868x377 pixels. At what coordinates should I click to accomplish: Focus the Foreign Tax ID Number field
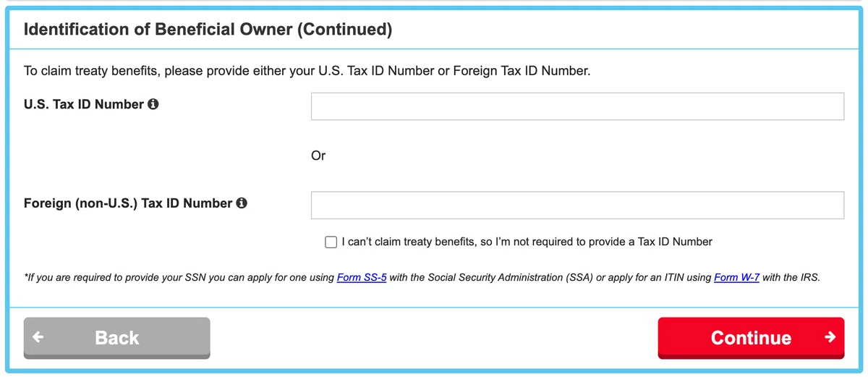click(x=577, y=206)
